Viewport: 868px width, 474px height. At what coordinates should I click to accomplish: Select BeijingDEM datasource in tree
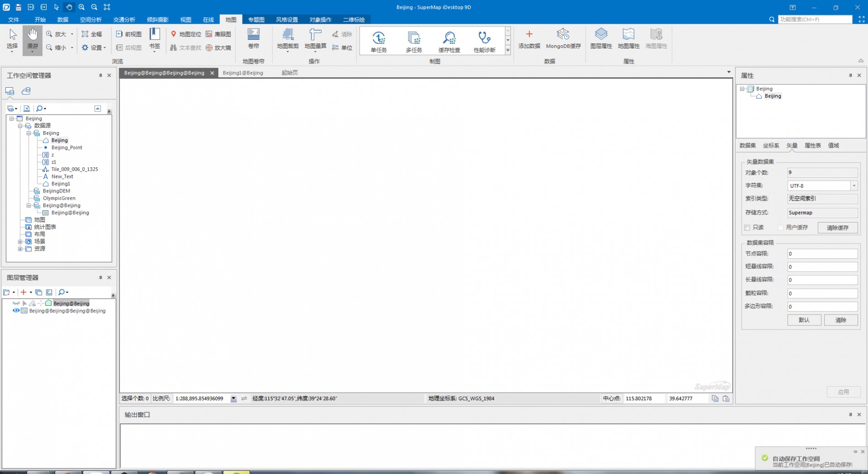pos(56,191)
